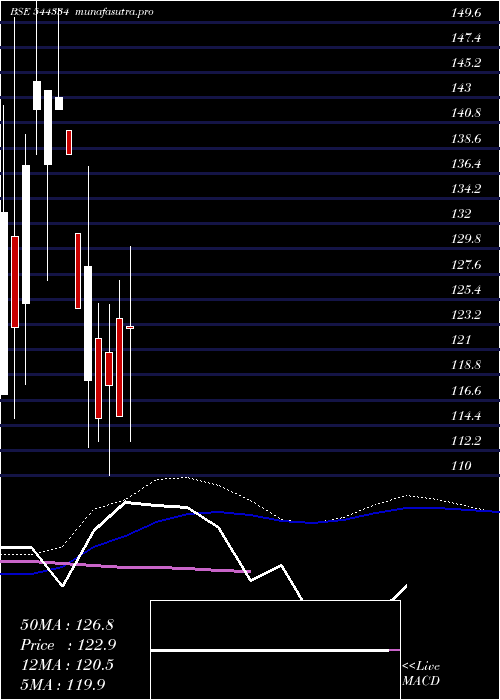Select the 12MA : 120.5 label
500x700 pixels.
67,665
